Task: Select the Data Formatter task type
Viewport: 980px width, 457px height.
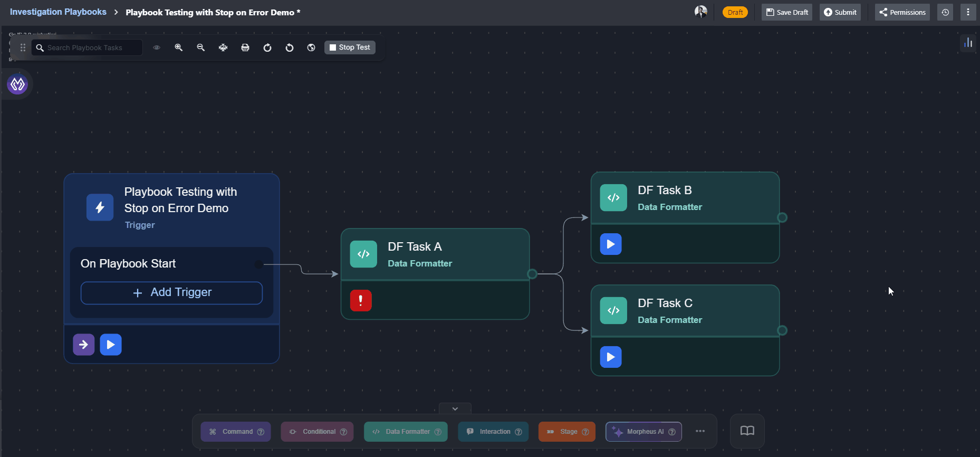Action: pyautogui.click(x=405, y=432)
